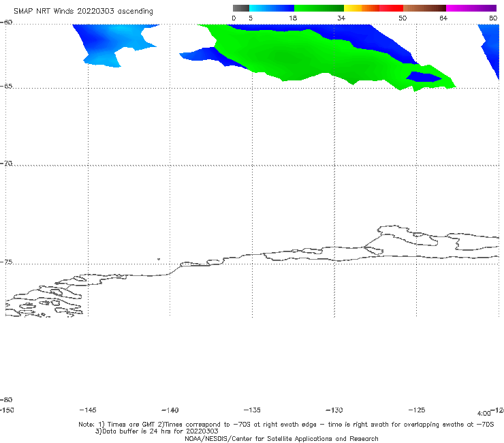The image size is (504, 443).
Task: Click the yellow-orange segment of the color bar
Action: tap(362, 8)
